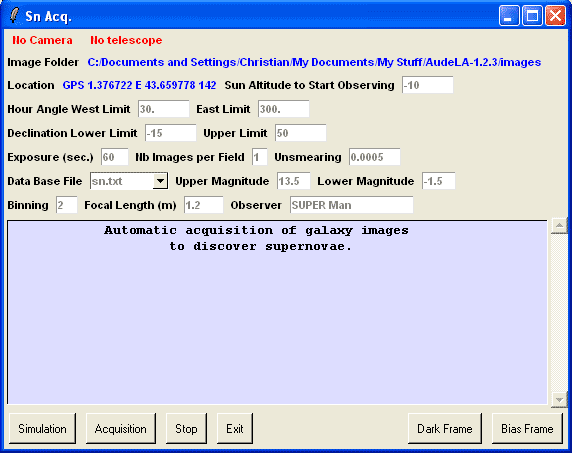Click the Bias Frame button

click(527, 429)
